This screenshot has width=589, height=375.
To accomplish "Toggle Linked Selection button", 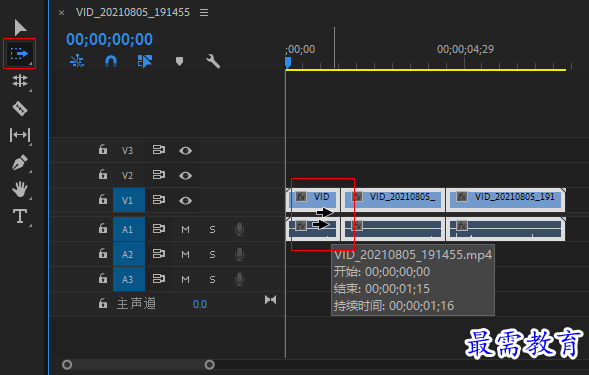I will pos(145,61).
